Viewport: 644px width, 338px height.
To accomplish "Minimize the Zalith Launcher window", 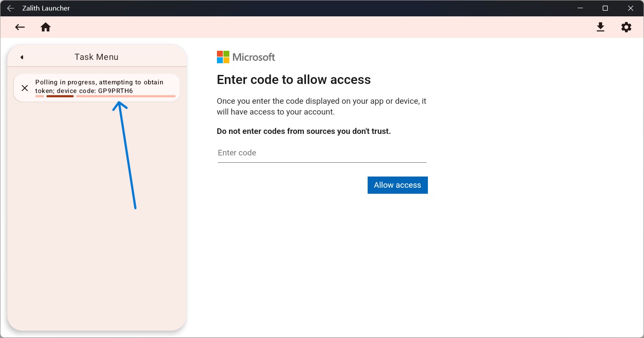I will (580, 8).
